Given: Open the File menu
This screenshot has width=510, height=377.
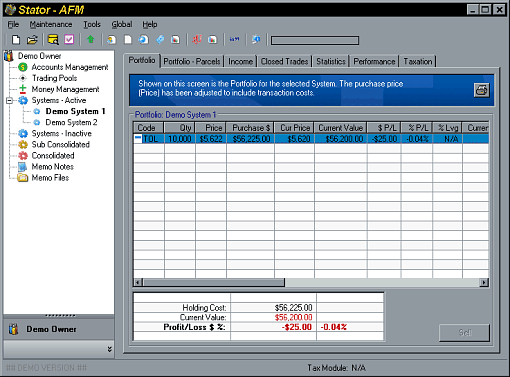Looking at the screenshot, I should click(x=13, y=24).
